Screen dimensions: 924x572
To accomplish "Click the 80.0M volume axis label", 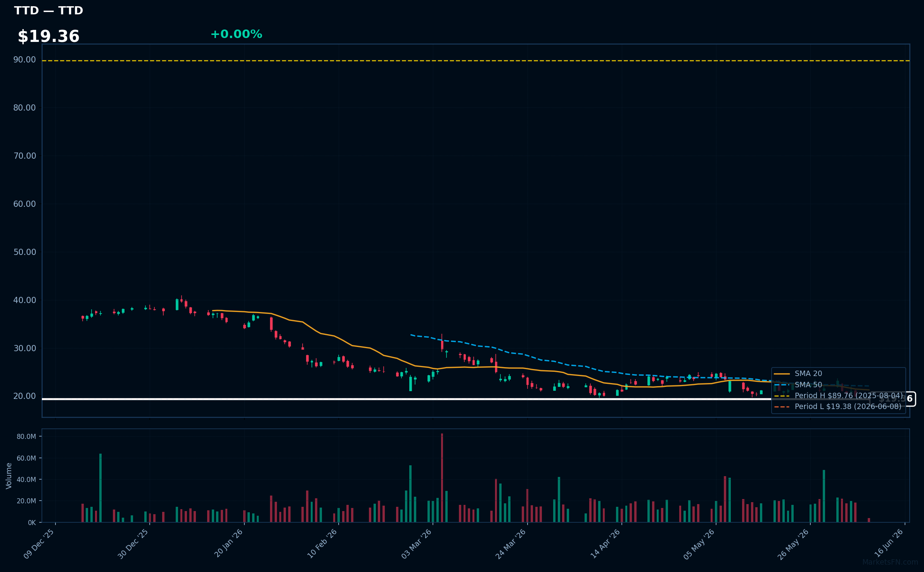I will [x=26, y=437].
